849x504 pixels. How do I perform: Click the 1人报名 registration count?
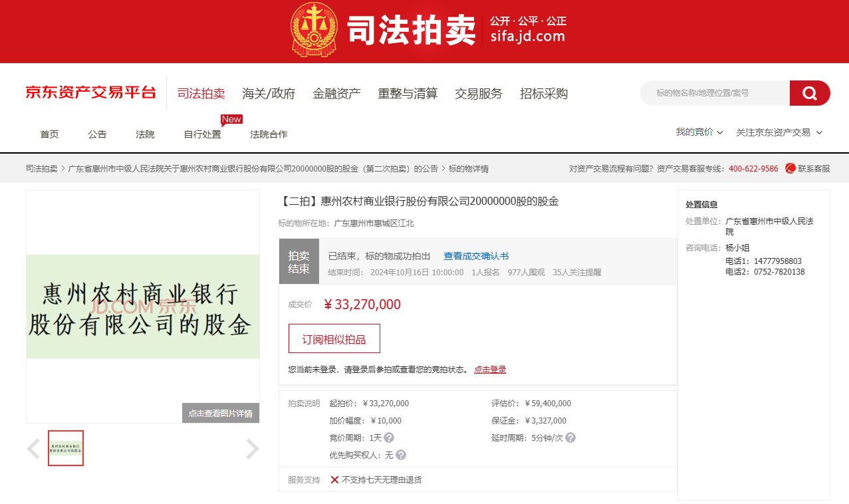[x=485, y=273]
